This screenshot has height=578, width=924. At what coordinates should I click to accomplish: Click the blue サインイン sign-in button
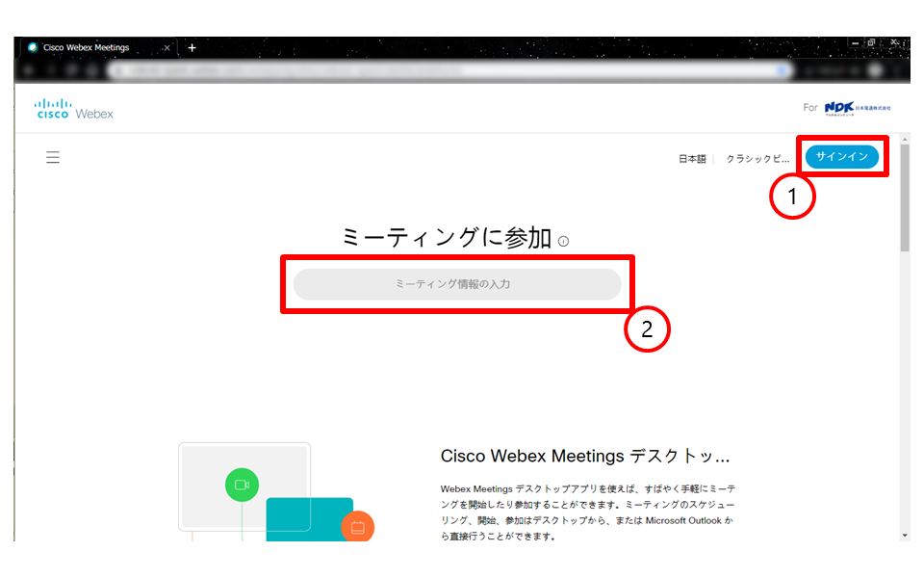(841, 157)
